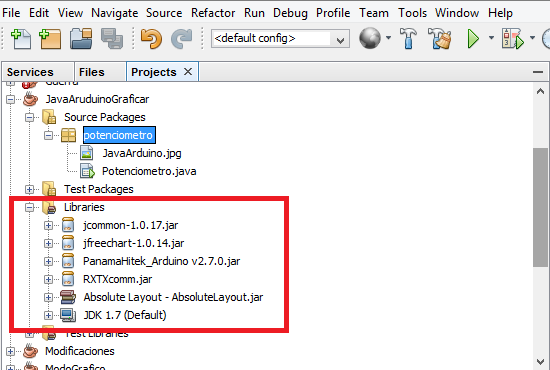Click the Undo arrow icon

tap(151, 39)
